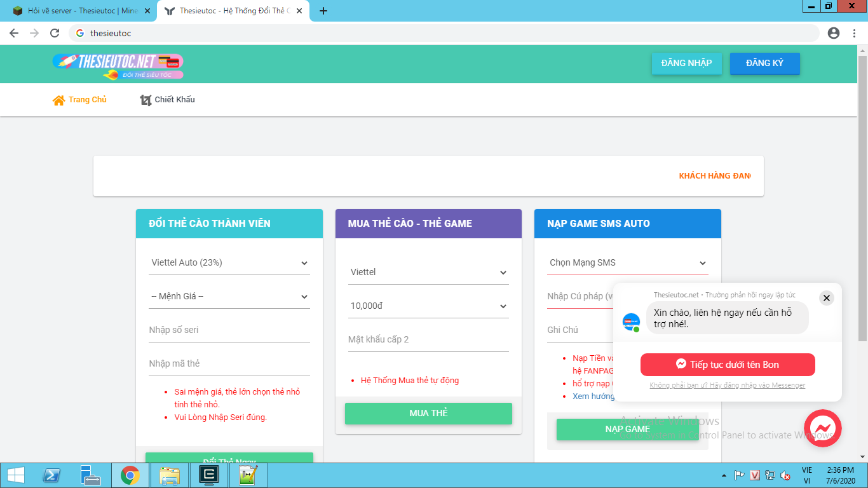
Task: Open the Windows Start menu
Action: 15,475
